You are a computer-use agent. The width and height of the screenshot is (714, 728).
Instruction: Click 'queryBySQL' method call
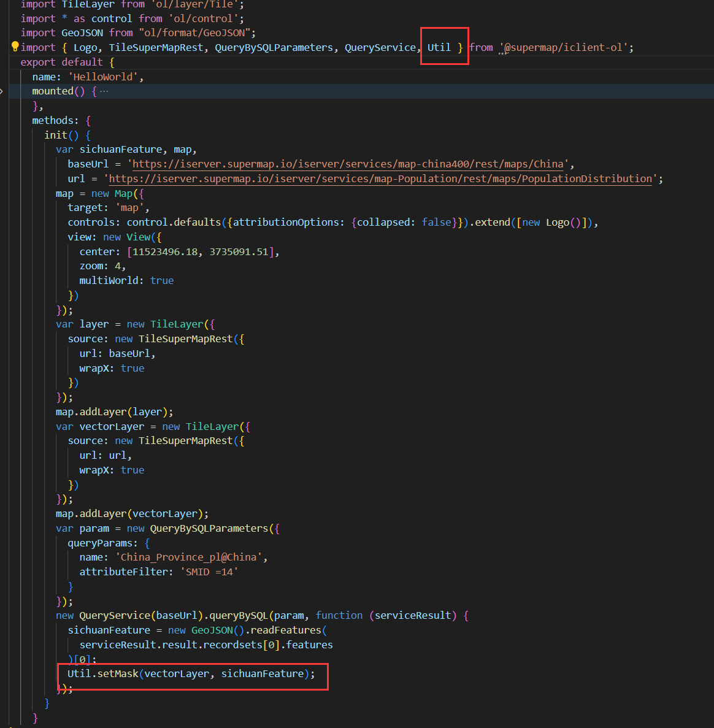click(x=239, y=616)
